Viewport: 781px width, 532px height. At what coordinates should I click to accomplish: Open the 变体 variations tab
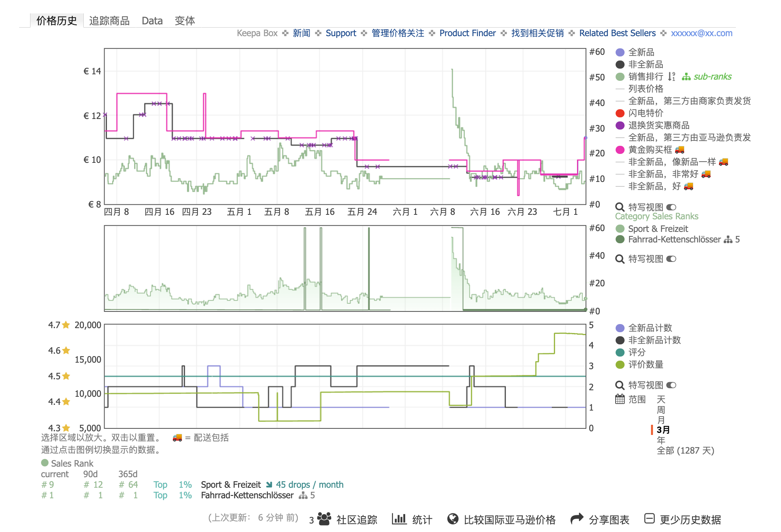pos(184,21)
